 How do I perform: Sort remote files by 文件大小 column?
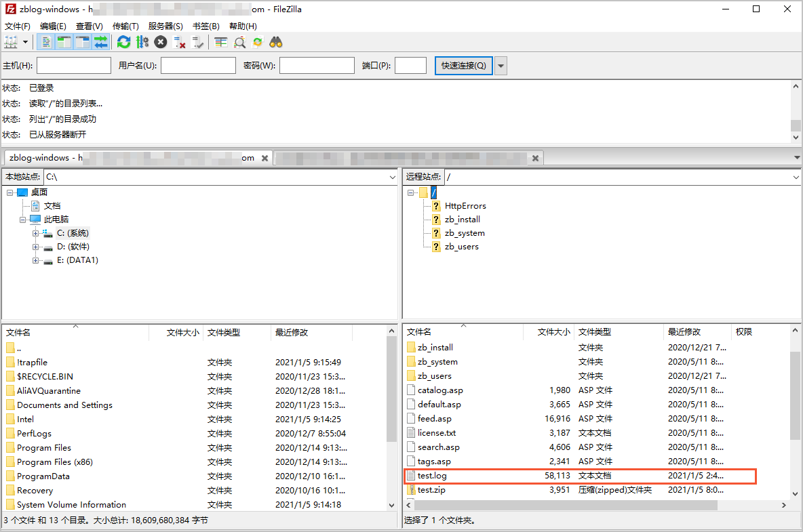[x=548, y=332]
